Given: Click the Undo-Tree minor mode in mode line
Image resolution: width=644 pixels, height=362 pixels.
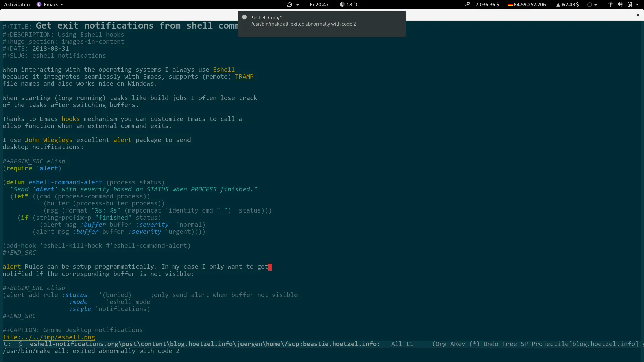Looking at the screenshot, I should click(500, 344).
